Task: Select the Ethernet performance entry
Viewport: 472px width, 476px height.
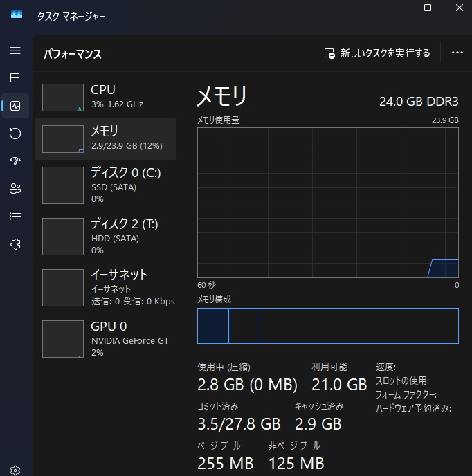Action: pos(106,287)
